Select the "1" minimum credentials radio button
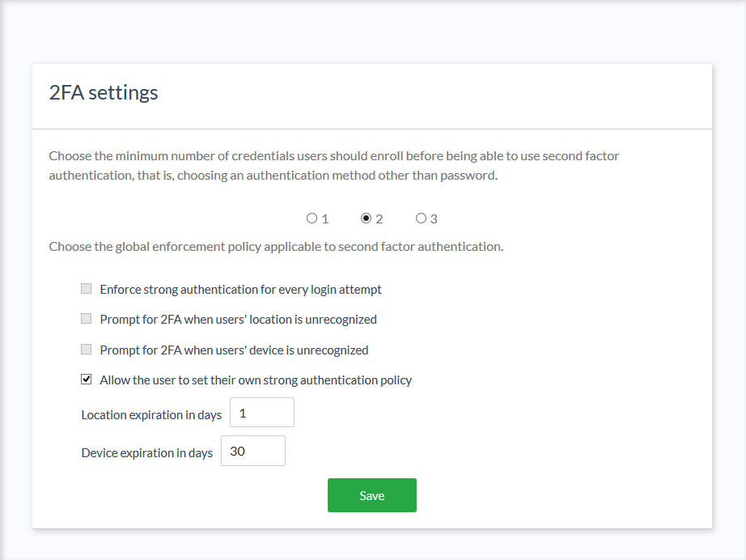 (x=312, y=218)
